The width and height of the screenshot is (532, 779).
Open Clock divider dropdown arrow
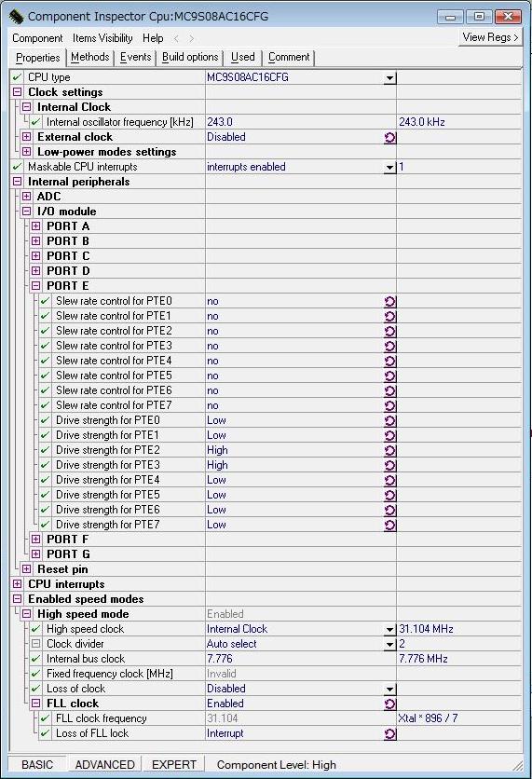[x=390, y=645]
